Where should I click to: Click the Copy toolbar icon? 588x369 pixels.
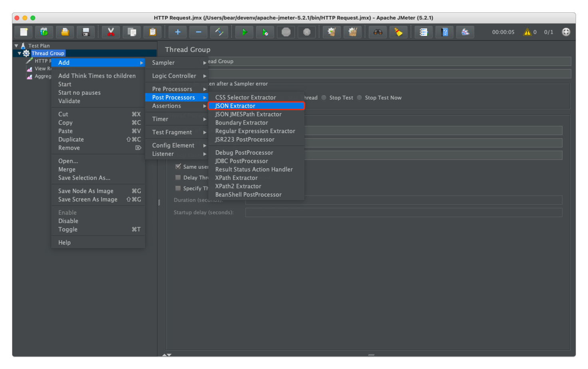tap(132, 32)
